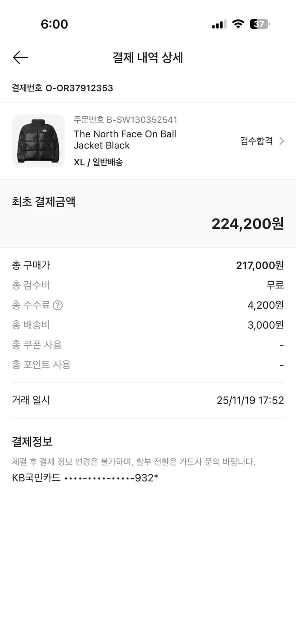Select payment number O-OR37912353
The height and width of the screenshot is (644, 296).
tap(62, 88)
